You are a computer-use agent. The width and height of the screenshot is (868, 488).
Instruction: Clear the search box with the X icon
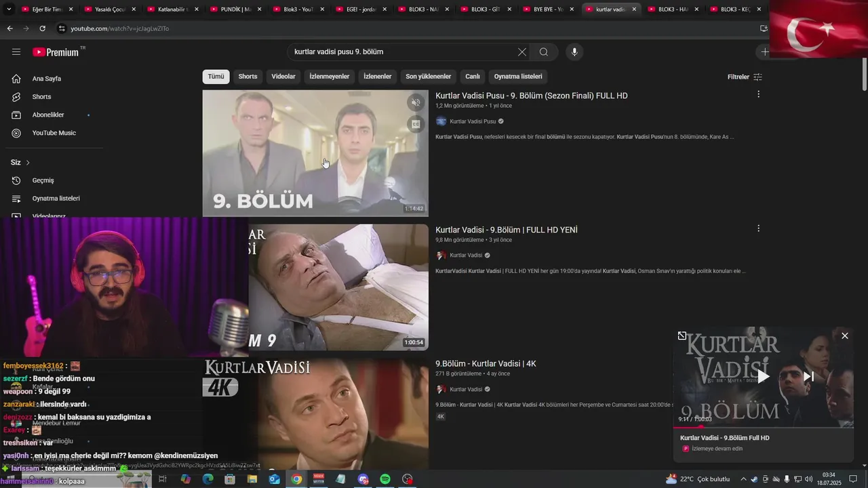click(x=522, y=52)
